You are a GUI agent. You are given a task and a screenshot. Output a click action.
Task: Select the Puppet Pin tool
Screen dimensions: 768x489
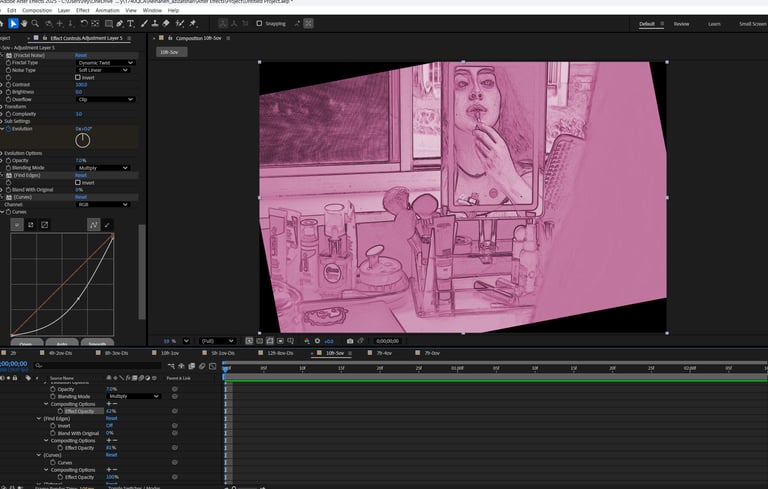coord(194,23)
